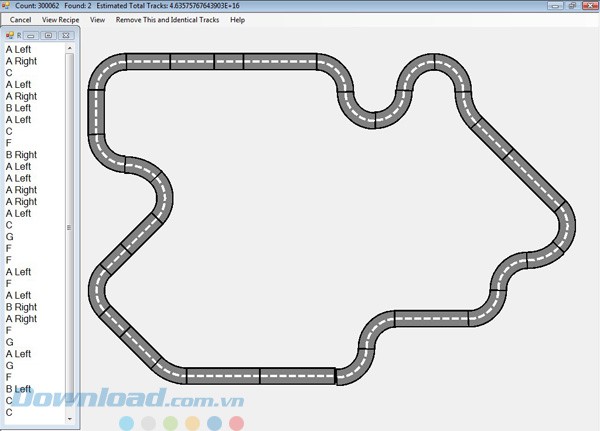
Task: Minimize the recipe list window
Action: [x=32, y=35]
